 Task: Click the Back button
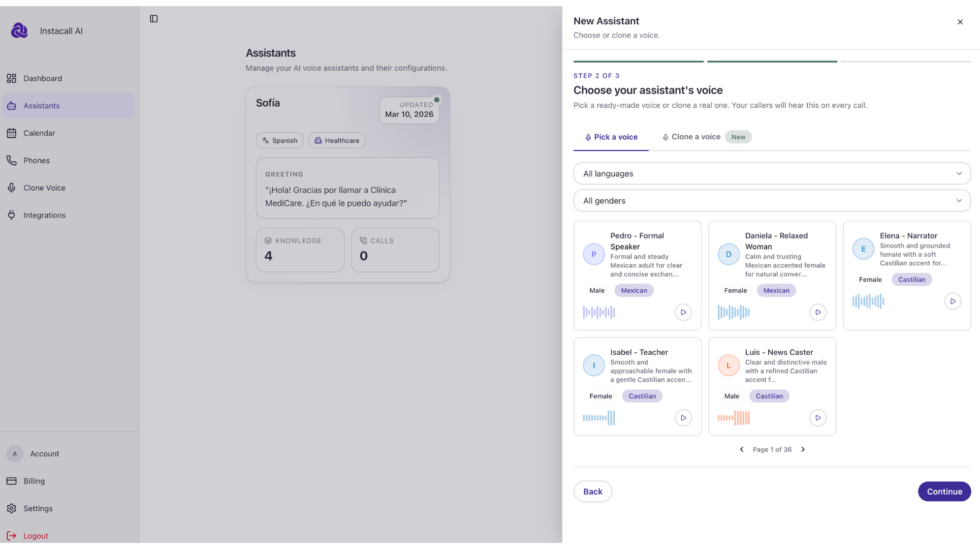pyautogui.click(x=592, y=492)
